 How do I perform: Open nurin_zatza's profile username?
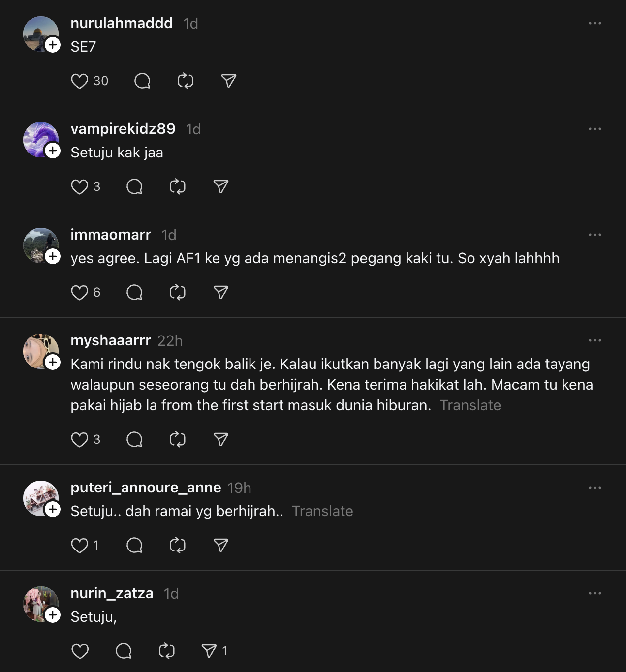tap(112, 593)
